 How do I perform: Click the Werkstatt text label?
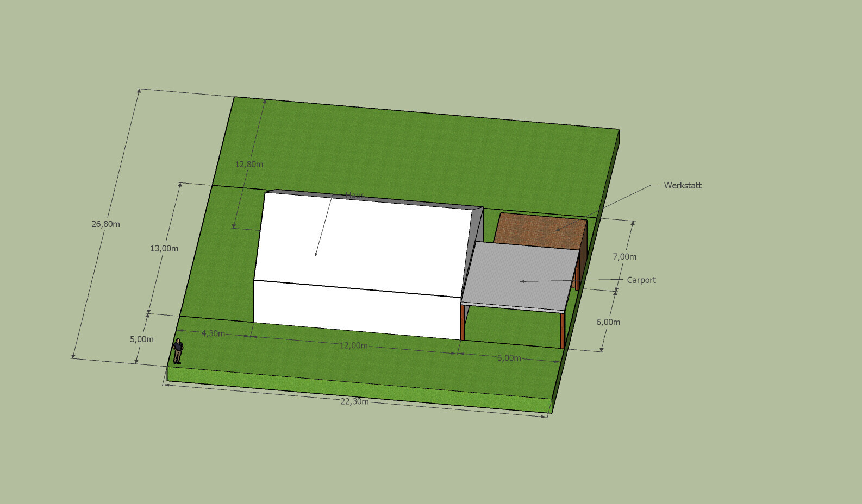[x=682, y=186]
